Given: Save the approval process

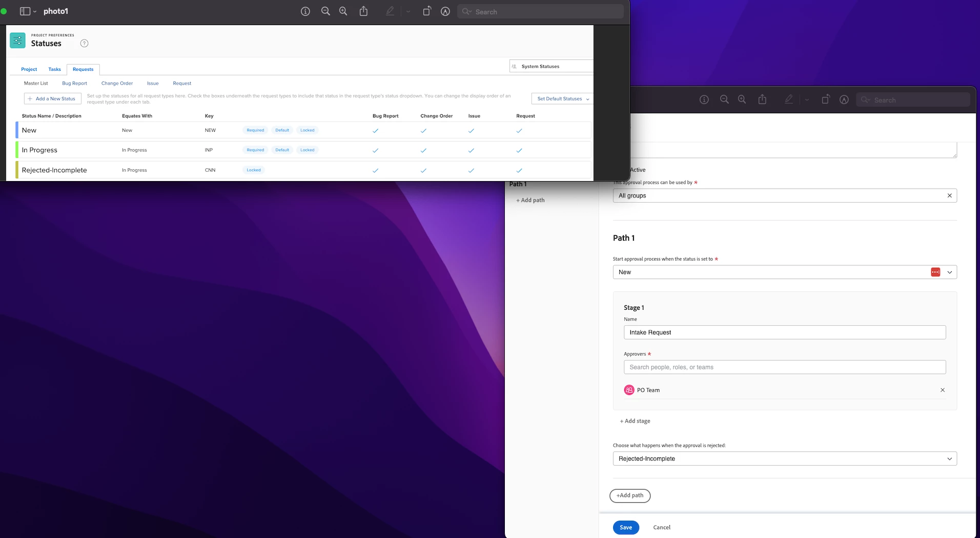Looking at the screenshot, I should pyautogui.click(x=626, y=527).
